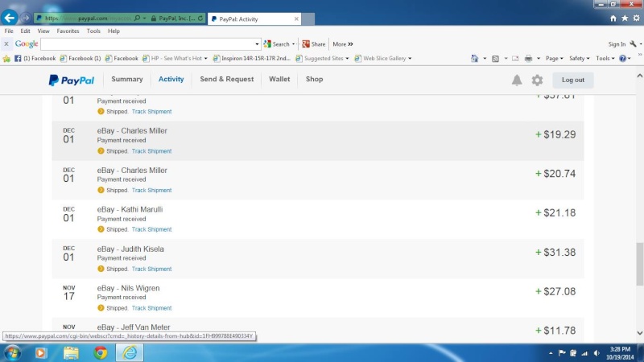Open the browser Home icon

(613, 18)
